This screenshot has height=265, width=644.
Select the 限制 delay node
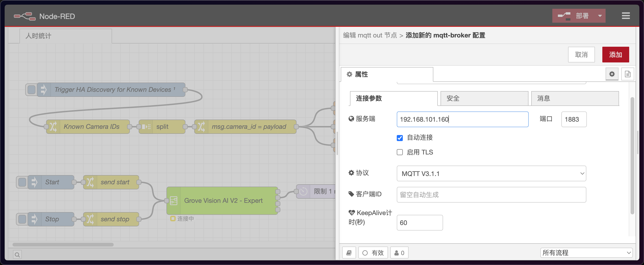pos(316,191)
